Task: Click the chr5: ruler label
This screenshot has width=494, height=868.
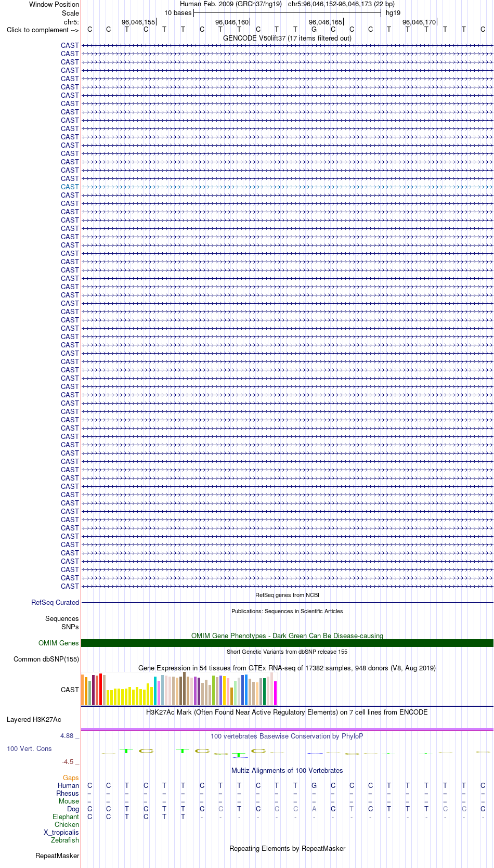Action: click(x=71, y=22)
